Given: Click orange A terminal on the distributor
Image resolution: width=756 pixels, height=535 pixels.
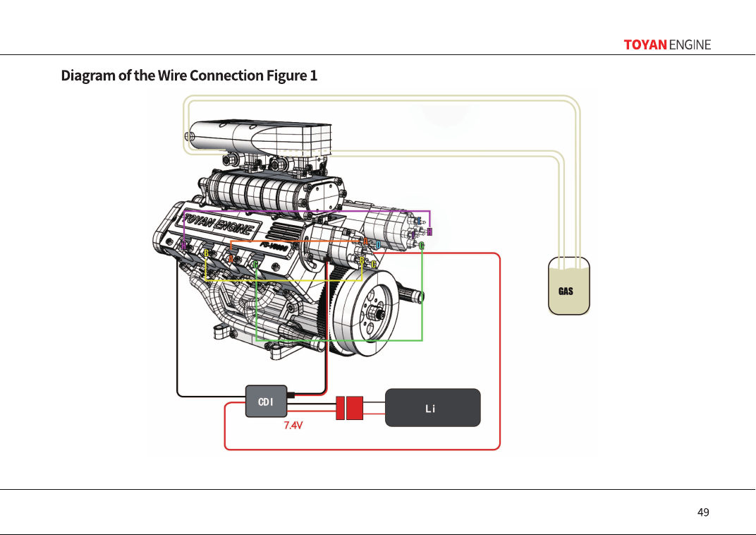Looking at the screenshot, I should click(x=365, y=241).
